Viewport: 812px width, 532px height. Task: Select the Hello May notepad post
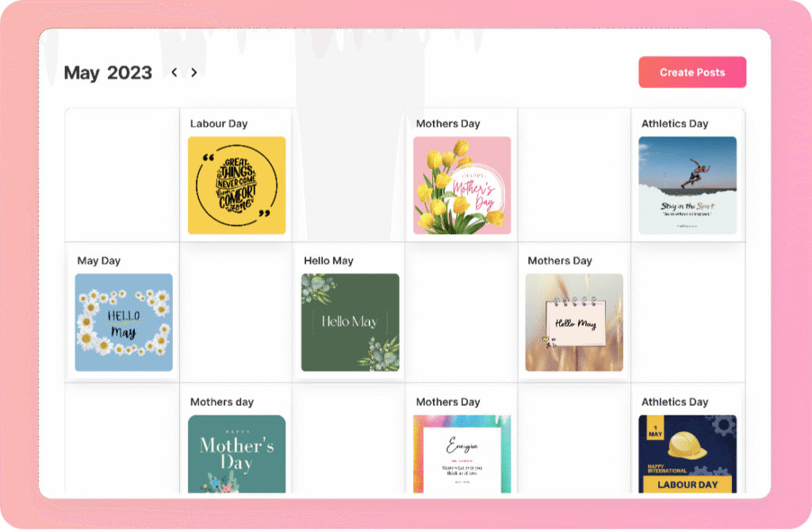[x=574, y=322]
